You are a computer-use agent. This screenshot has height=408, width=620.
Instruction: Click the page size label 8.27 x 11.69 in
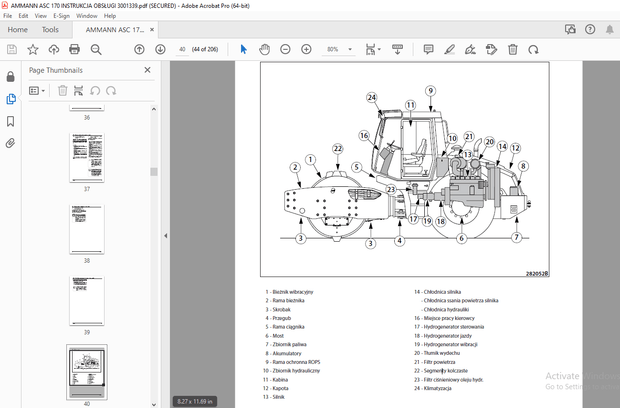(195, 401)
